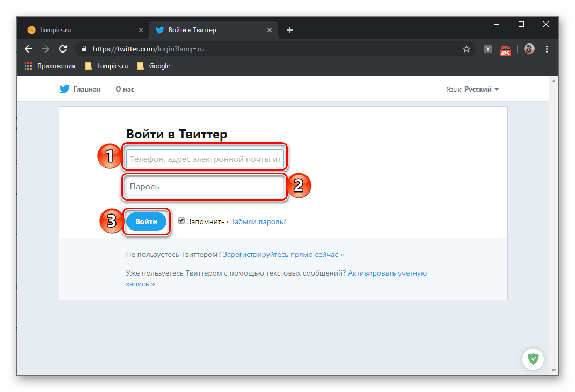Click the green shield badge icon
Viewport: 575px width, 392px height.
coord(533,359)
